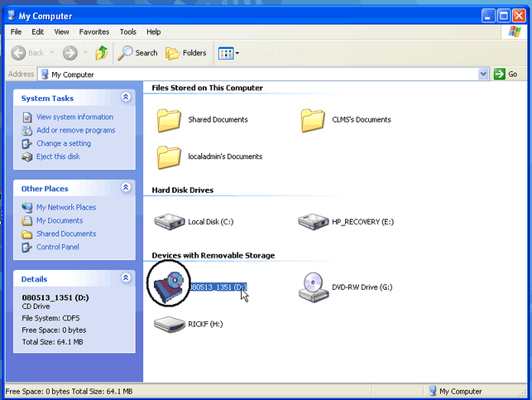The height and width of the screenshot is (400, 532).
Task: Open localadmin's Documents folder
Action: [169, 157]
